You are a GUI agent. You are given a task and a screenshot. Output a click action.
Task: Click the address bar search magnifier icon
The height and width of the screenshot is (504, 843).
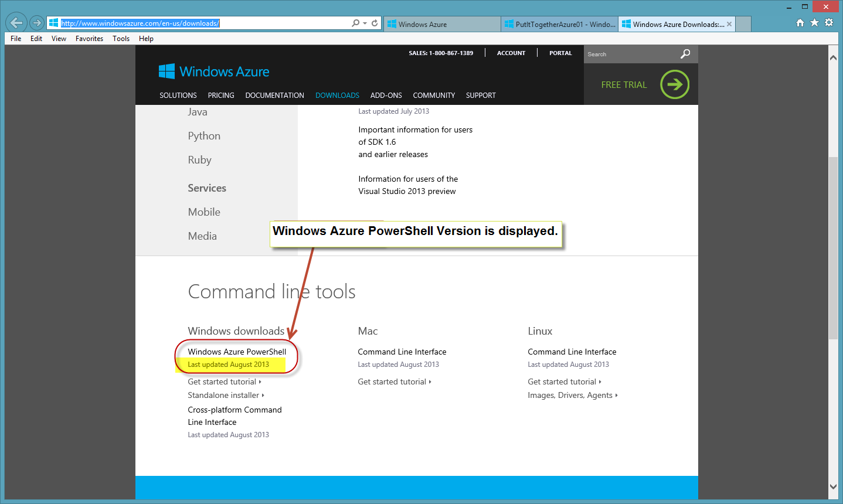[x=355, y=23]
